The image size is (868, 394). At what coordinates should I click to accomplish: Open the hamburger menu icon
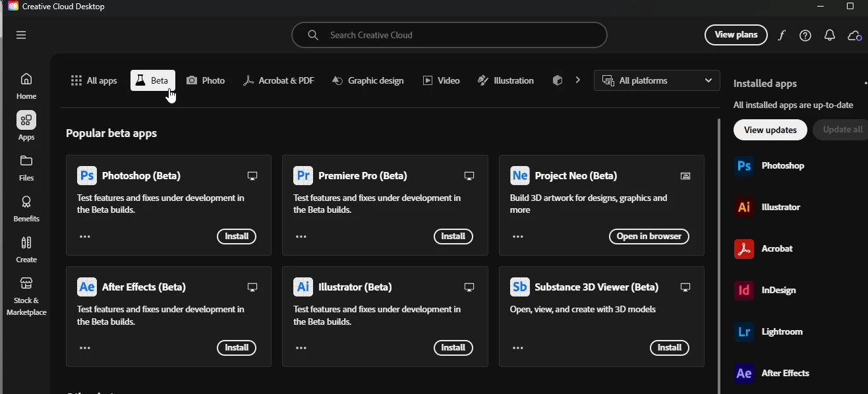click(x=21, y=35)
